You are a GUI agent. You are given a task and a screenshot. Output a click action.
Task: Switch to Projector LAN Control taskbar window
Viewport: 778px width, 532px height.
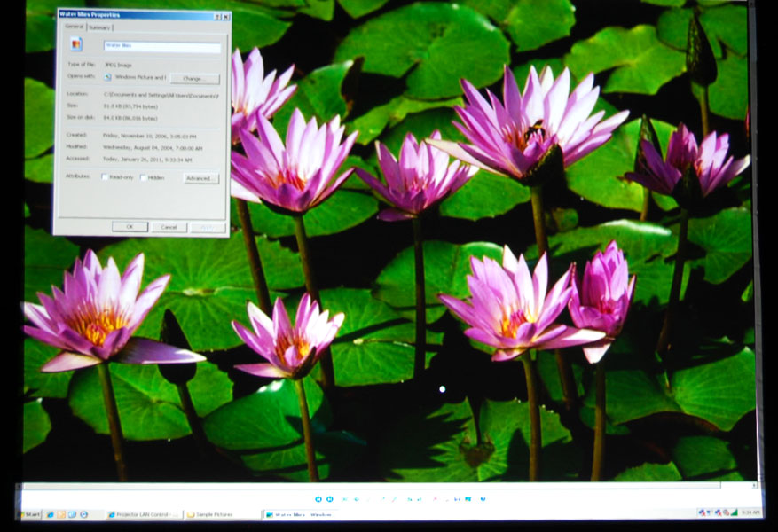coord(144,514)
